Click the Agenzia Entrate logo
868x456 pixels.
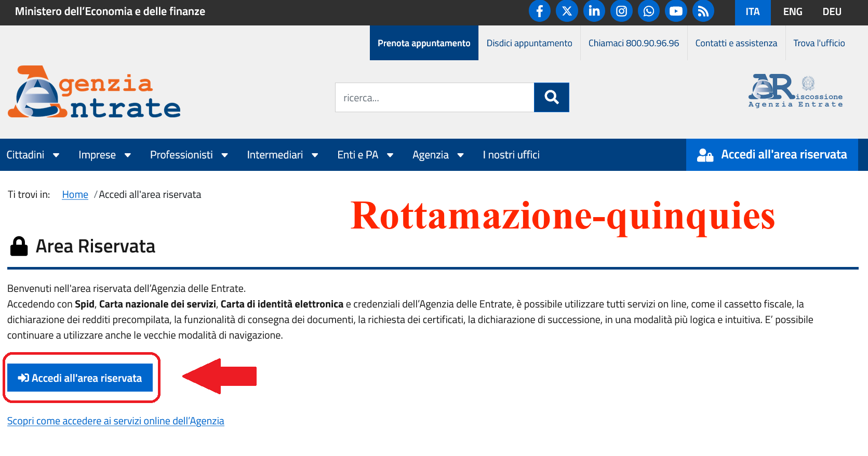(95, 92)
